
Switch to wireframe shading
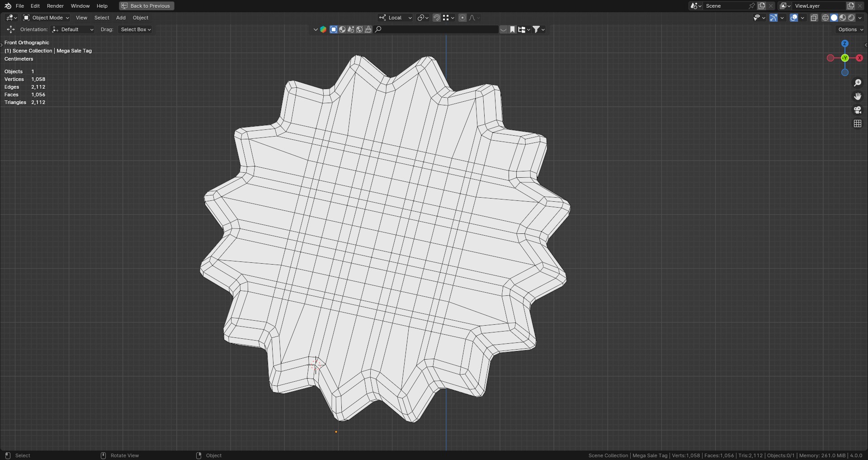pyautogui.click(x=825, y=18)
